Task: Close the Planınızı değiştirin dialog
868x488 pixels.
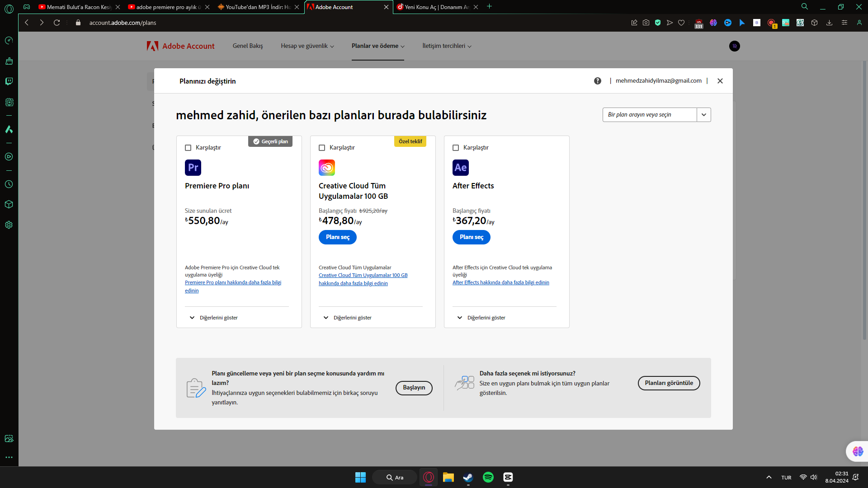Action: coord(720,81)
